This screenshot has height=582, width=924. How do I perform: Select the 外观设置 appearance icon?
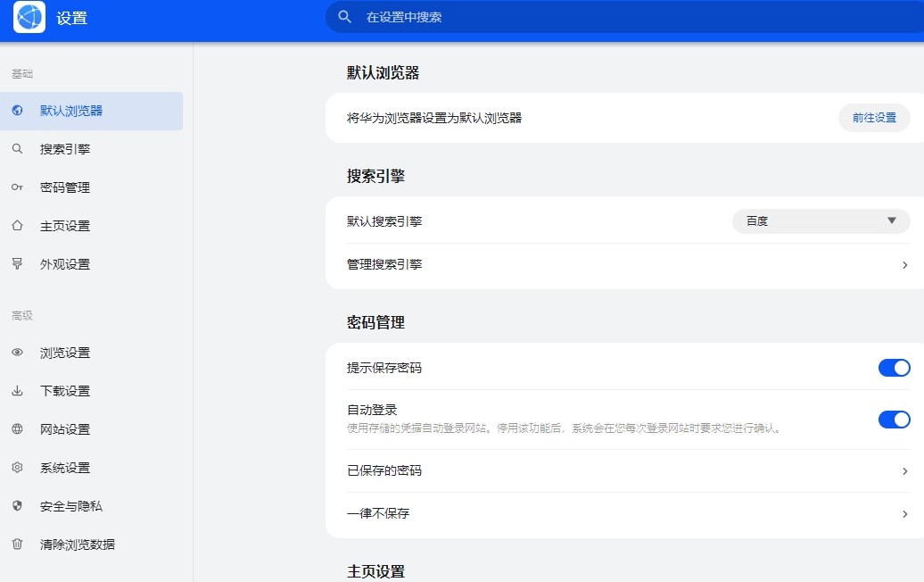[x=17, y=264]
